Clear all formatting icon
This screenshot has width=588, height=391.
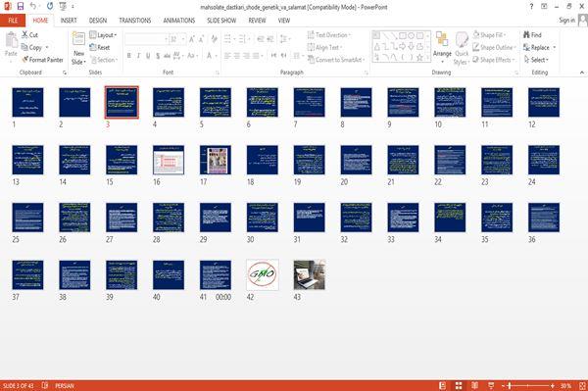click(215, 39)
